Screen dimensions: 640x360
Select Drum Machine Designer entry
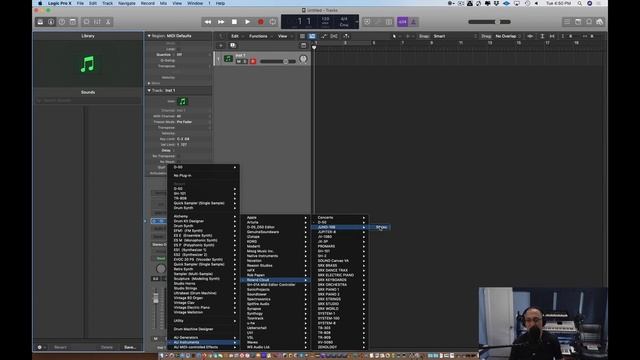(203, 329)
